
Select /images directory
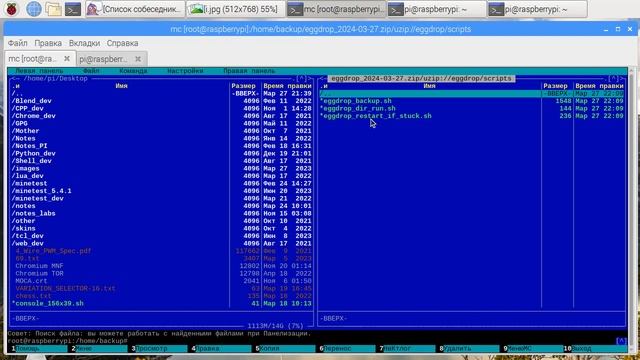tap(120, 169)
